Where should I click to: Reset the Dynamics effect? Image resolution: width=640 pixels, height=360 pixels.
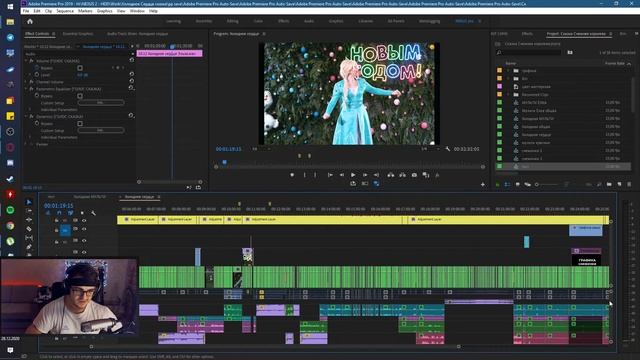click(x=131, y=116)
